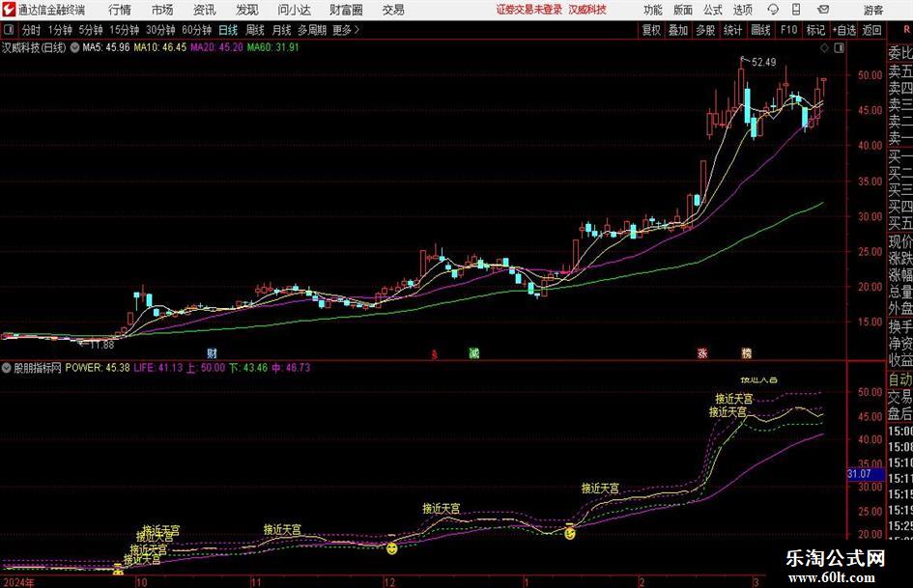This screenshot has height=588, width=913.
Task: Click the blue 31.07 price tag on the sub-chart axis
Action: coord(866,474)
